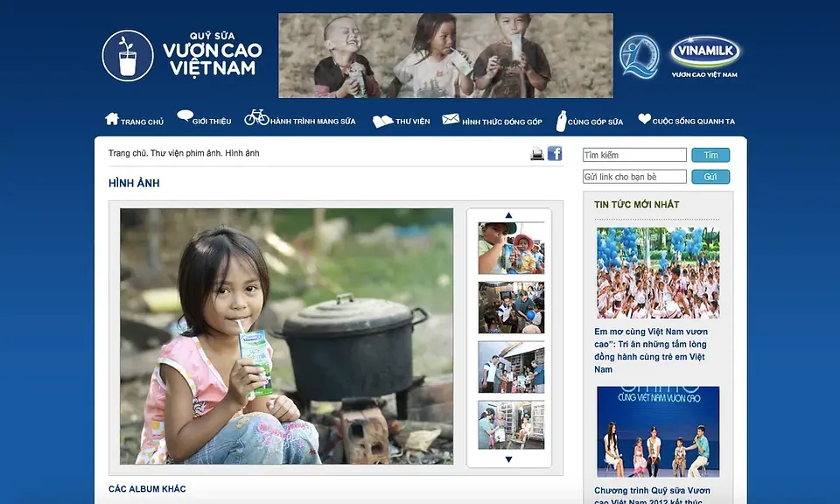This screenshot has width=840, height=504.
Task: Click the Gửi send link button
Action: coord(710,177)
